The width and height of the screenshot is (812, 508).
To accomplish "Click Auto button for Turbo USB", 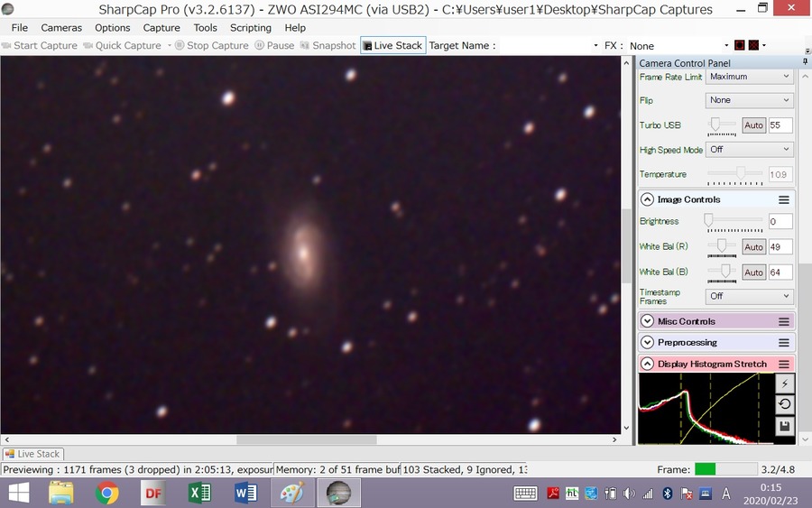I will click(753, 125).
